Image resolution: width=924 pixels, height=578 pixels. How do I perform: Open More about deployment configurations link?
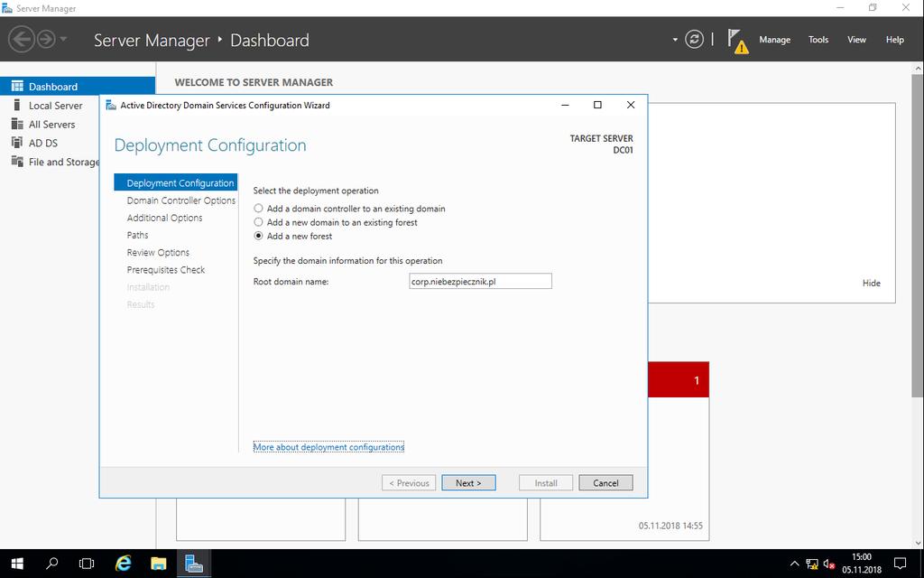pos(328,447)
